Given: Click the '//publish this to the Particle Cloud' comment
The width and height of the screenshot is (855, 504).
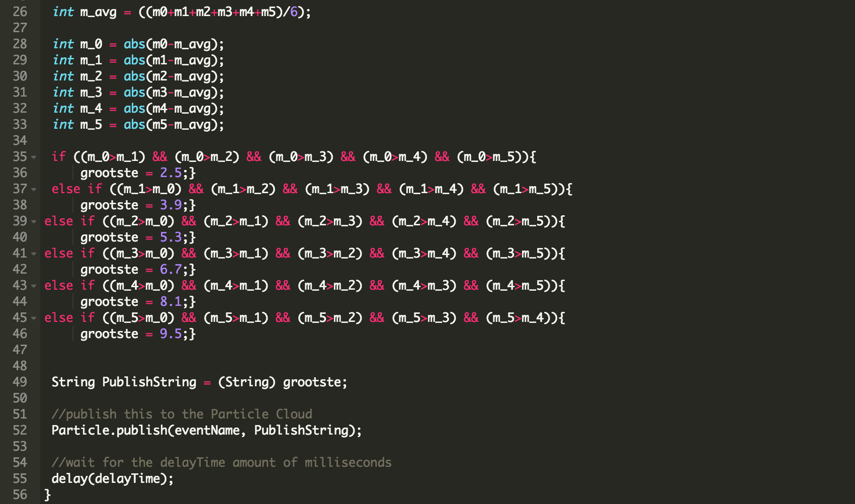Looking at the screenshot, I should (x=182, y=414).
